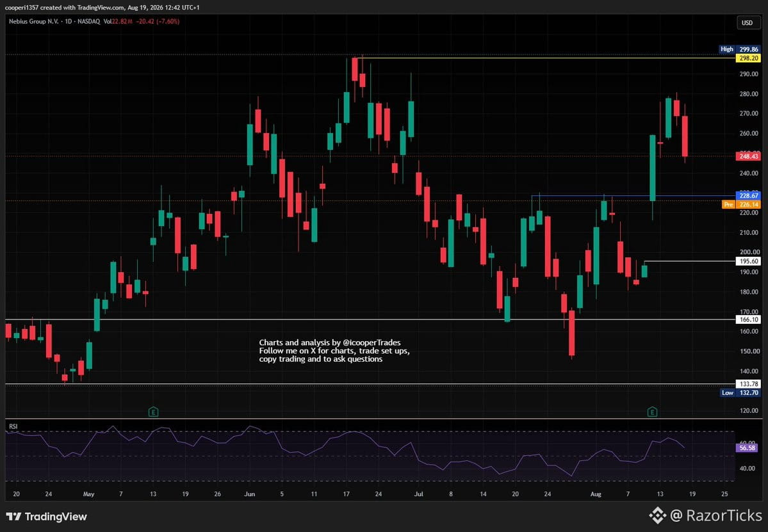
Task: Click the 120.00 price axis label
Action: 749,410
